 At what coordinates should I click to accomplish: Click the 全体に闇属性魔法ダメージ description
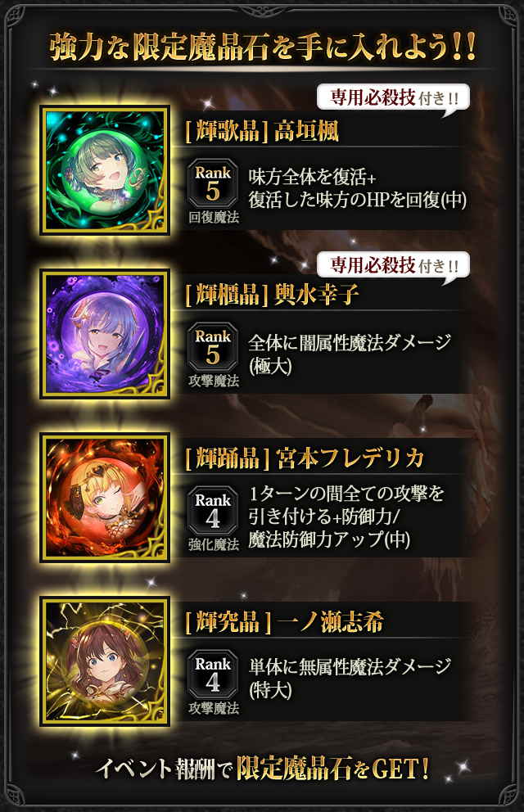pyautogui.click(x=350, y=354)
